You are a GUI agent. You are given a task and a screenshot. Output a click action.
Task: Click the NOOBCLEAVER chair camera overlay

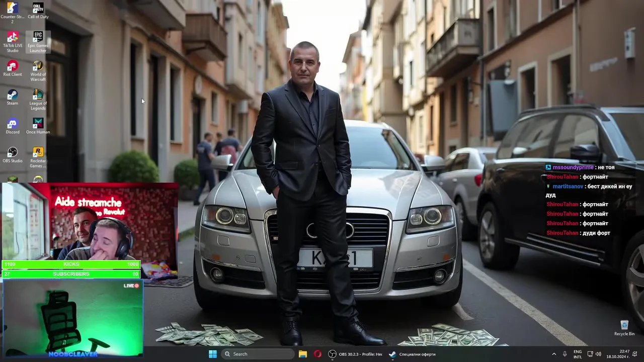pos(72,319)
